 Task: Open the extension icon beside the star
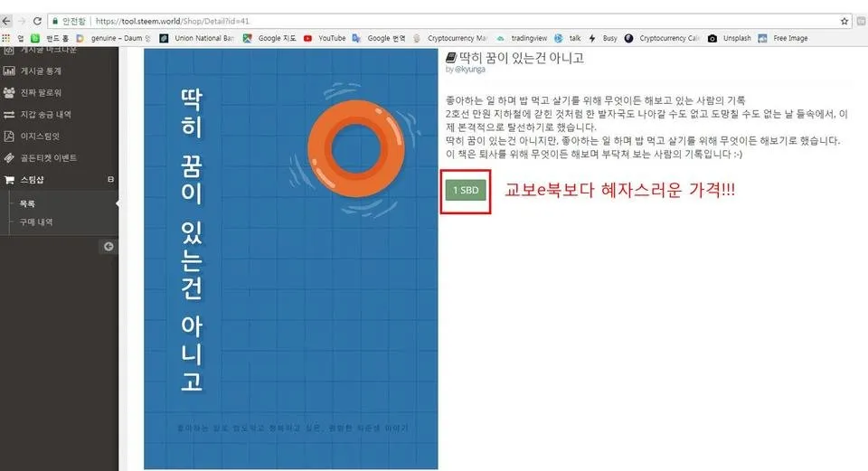tap(862, 21)
